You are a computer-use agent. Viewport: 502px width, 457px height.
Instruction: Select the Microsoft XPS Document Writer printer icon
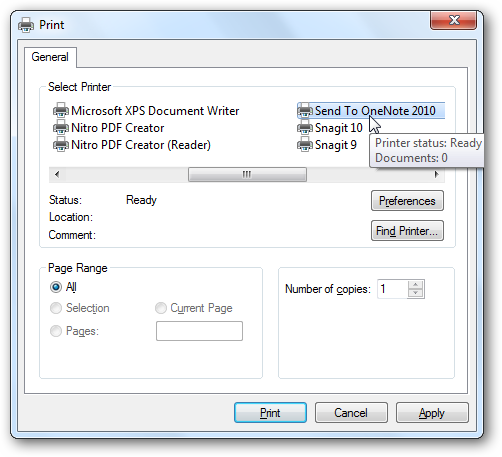pyautogui.click(x=61, y=110)
